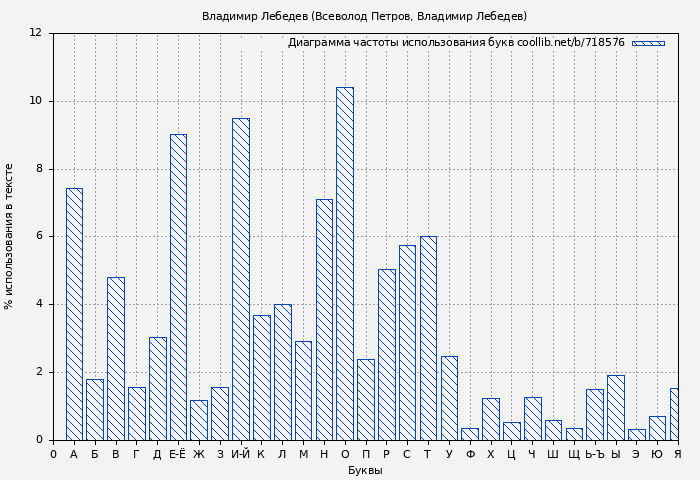Click the y-axis tick label 10

(x=35, y=101)
